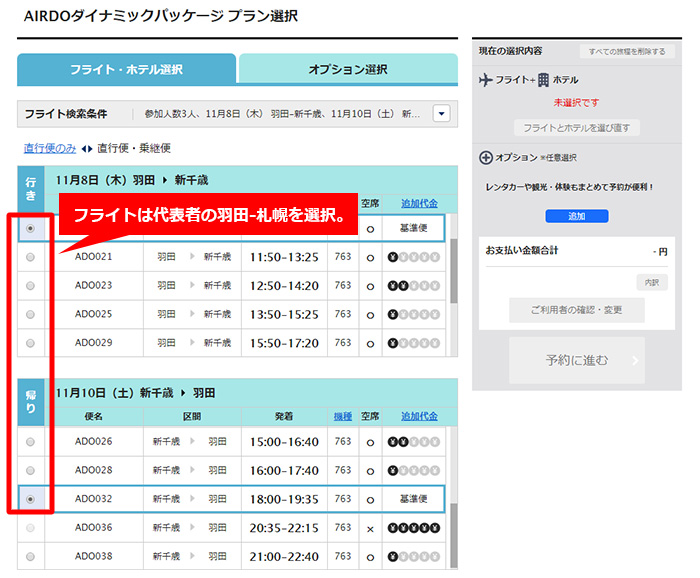Click the ADO036 extra charge yen icons

414,528
